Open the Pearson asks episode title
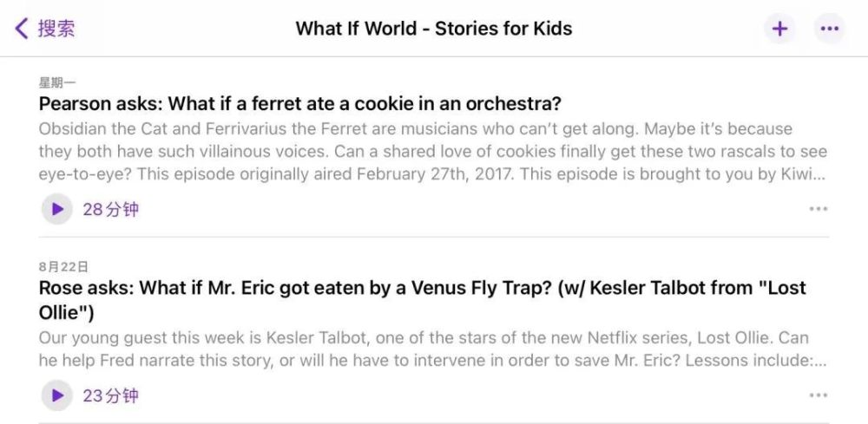The height and width of the screenshot is (424, 868). (299, 104)
